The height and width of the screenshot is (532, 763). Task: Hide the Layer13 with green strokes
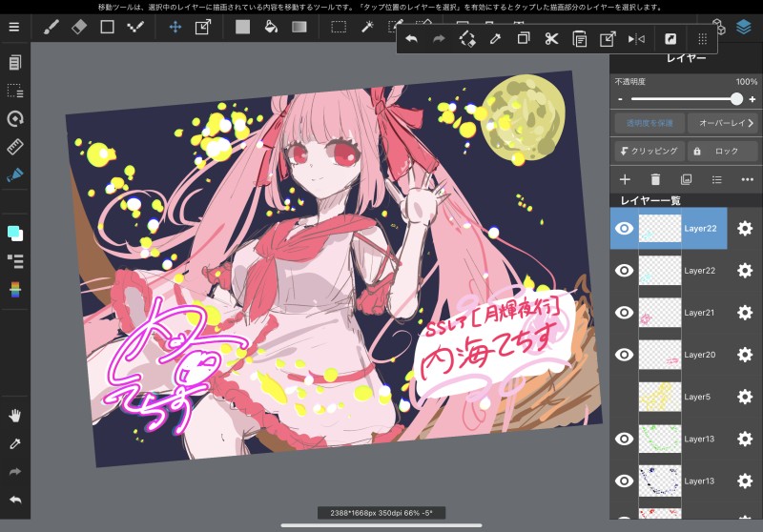pos(624,439)
